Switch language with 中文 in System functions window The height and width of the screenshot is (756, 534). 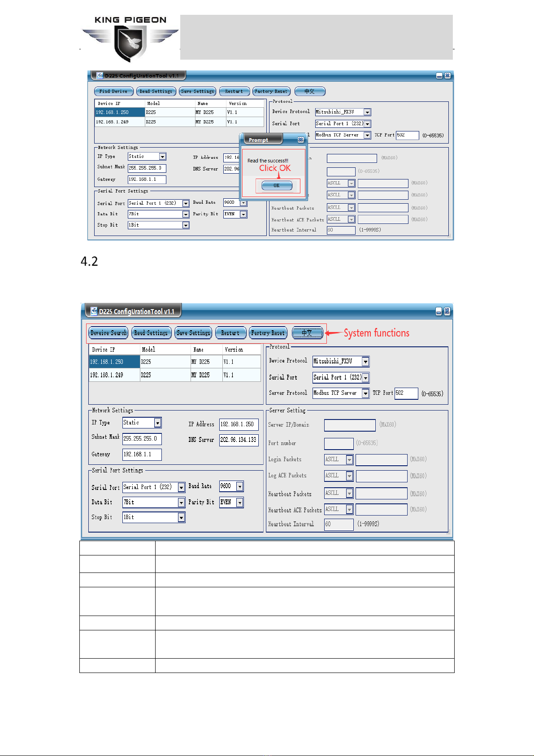pyautogui.click(x=307, y=333)
